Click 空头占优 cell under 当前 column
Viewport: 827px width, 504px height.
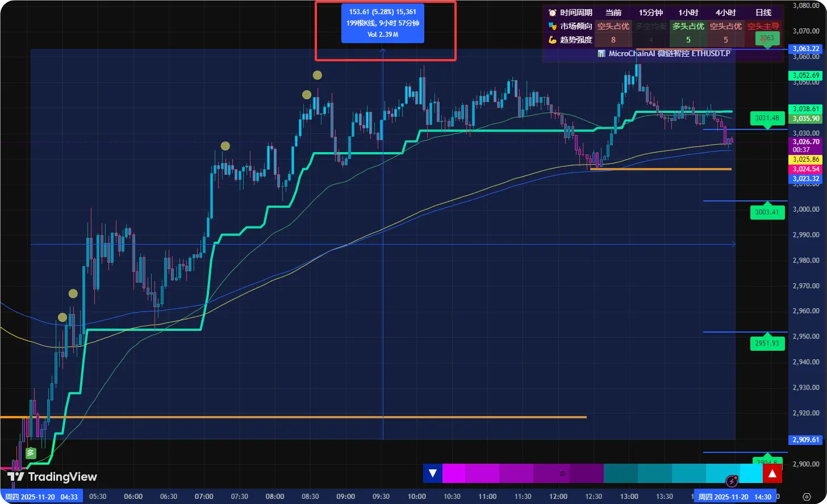[x=613, y=26]
